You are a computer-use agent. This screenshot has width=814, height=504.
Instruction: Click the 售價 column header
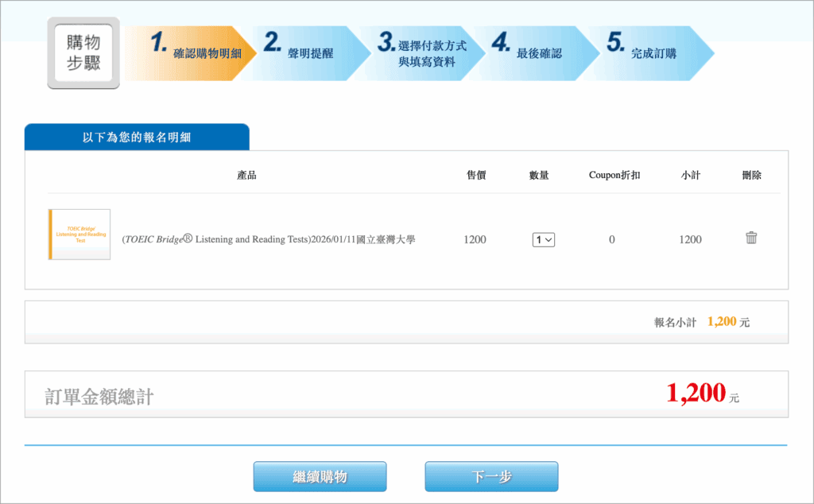tap(475, 175)
